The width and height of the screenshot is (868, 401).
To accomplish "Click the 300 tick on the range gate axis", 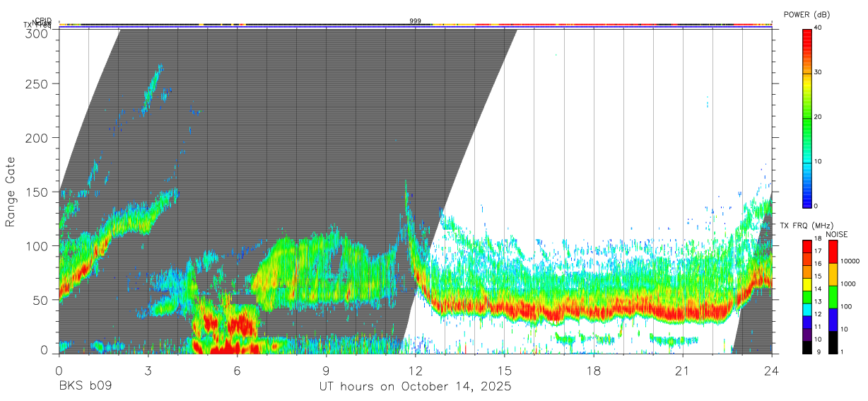I will pyautogui.click(x=37, y=33).
